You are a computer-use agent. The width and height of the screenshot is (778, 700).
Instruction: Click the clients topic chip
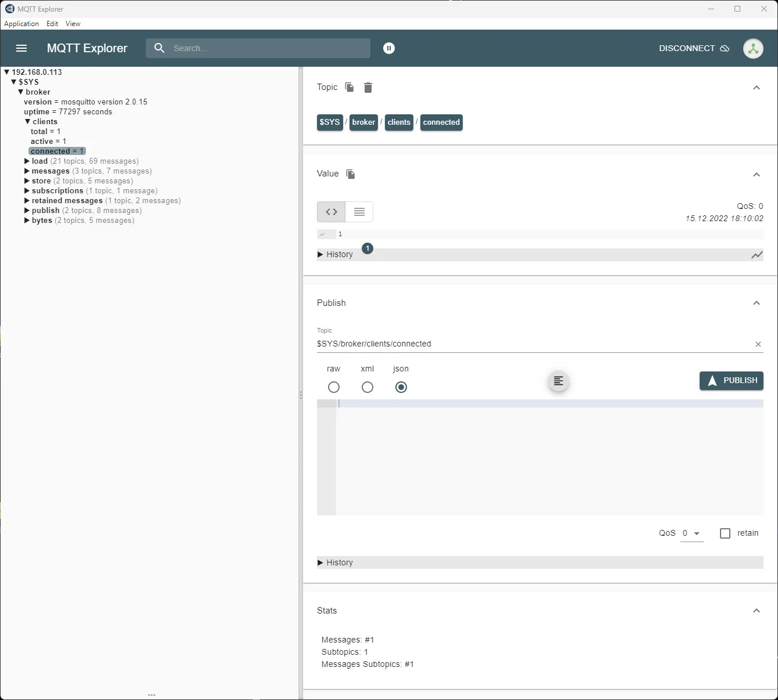[x=399, y=122]
